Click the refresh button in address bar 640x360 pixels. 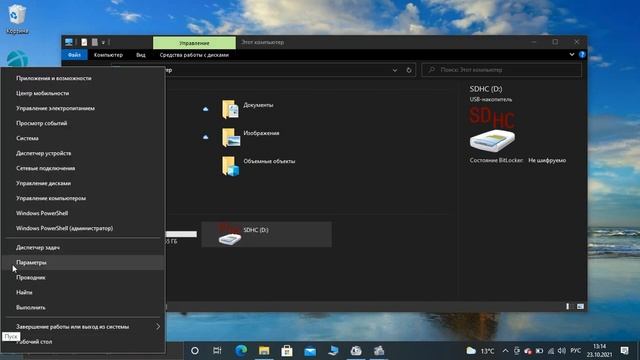coord(409,70)
